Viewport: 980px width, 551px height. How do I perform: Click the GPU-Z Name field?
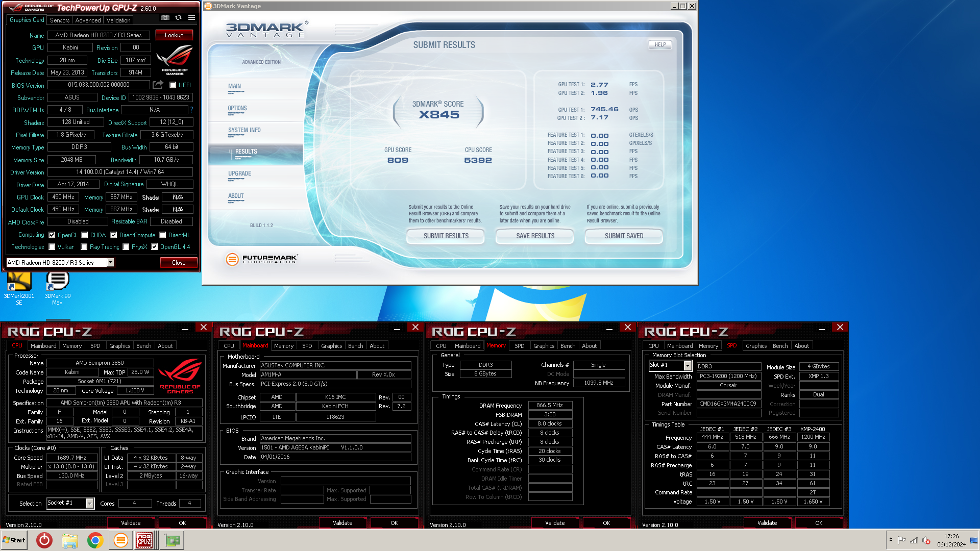pos(99,35)
